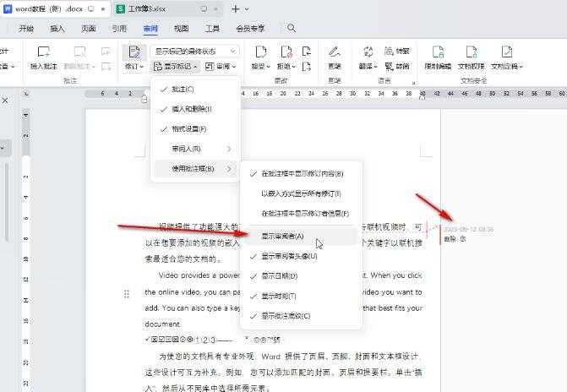Screen dimensions: 567x392
Task: Switch to the Page (页面) ribbon tab
Action: click(x=88, y=28)
